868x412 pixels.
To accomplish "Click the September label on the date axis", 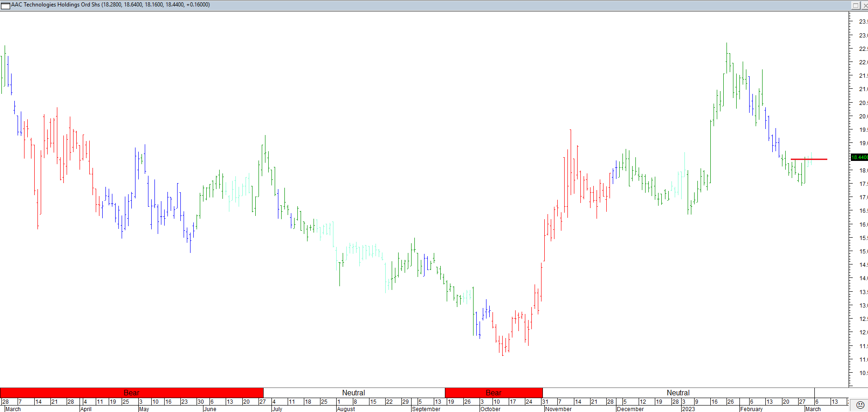I will tap(426, 409).
